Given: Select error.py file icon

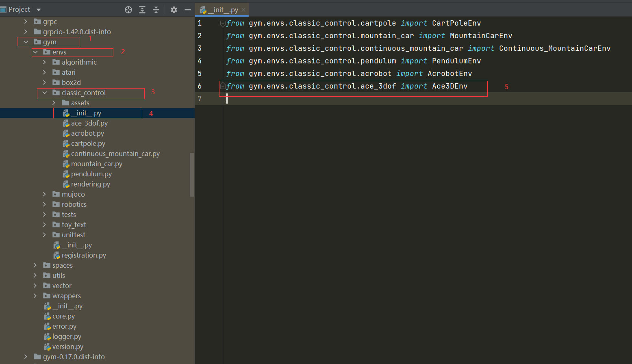Looking at the screenshot, I should pyautogui.click(x=47, y=326).
